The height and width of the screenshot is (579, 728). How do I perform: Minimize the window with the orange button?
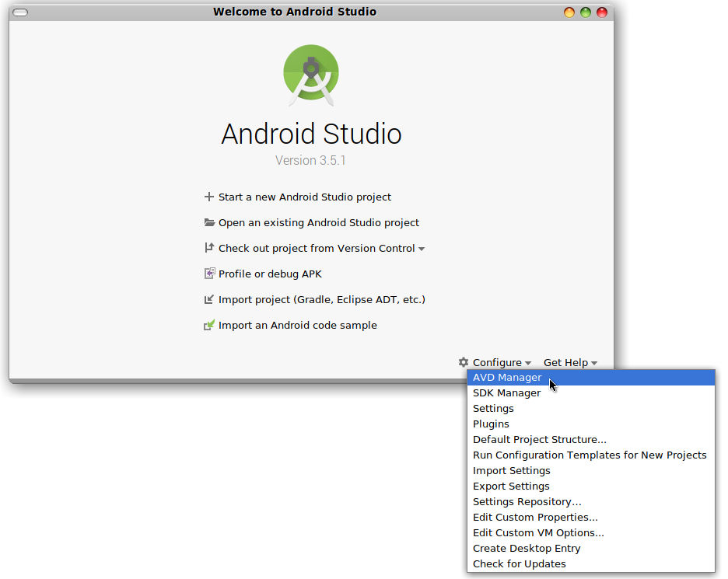point(569,12)
